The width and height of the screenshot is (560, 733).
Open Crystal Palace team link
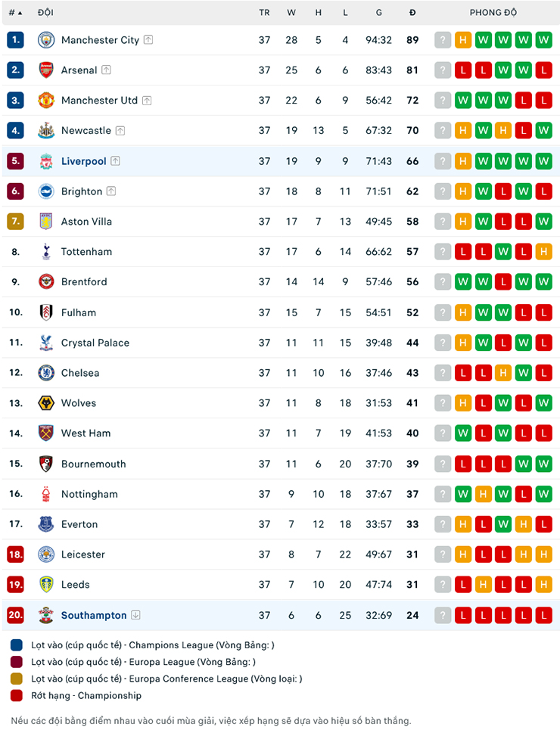95,343
